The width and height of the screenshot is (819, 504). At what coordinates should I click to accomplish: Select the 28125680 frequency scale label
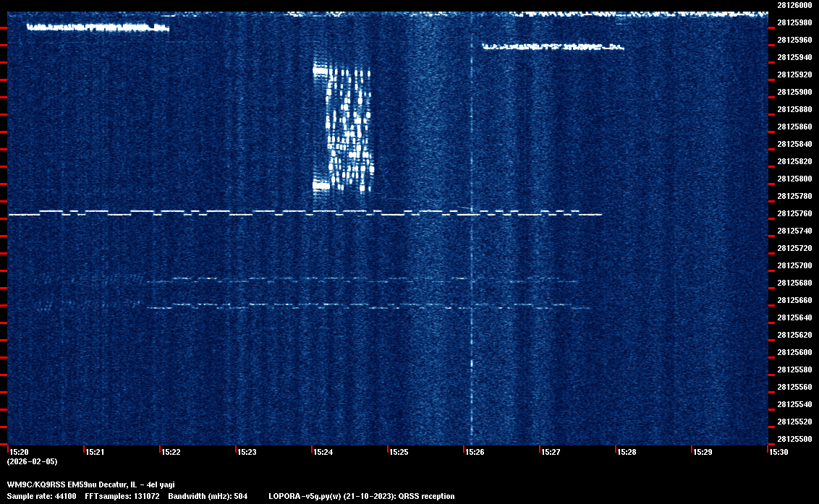794,283
